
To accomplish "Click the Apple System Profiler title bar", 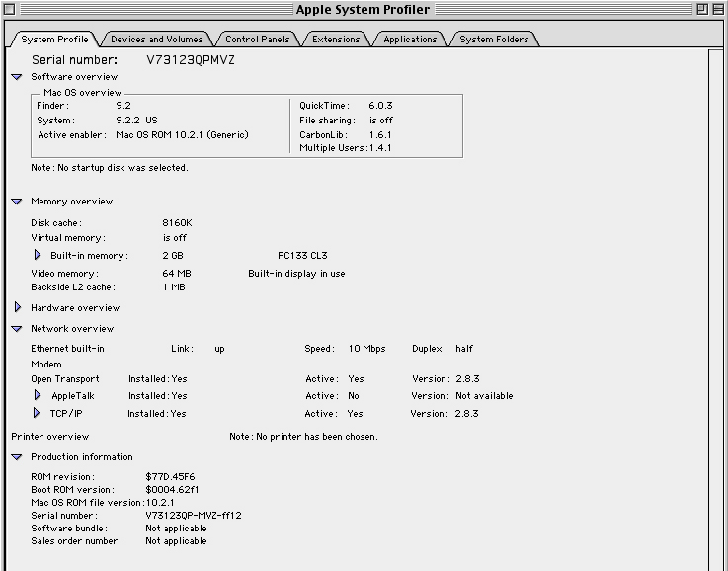I will (363, 9).
